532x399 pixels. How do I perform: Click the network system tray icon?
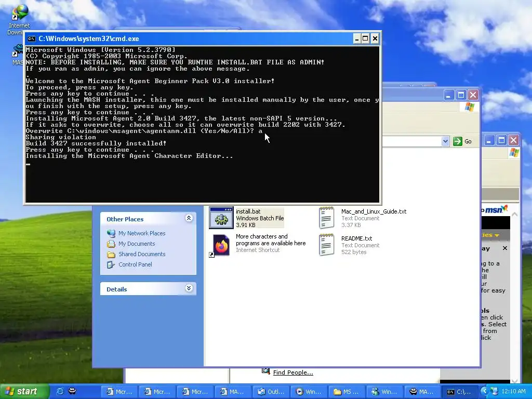pyautogui.click(x=494, y=392)
